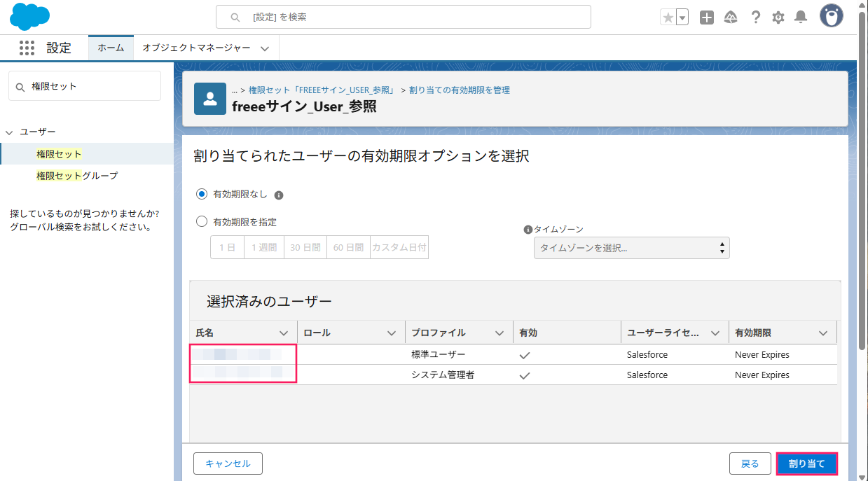The height and width of the screenshot is (481, 868).
Task: Expand the breadcrumb ellipsis
Action: pyautogui.click(x=235, y=90)
